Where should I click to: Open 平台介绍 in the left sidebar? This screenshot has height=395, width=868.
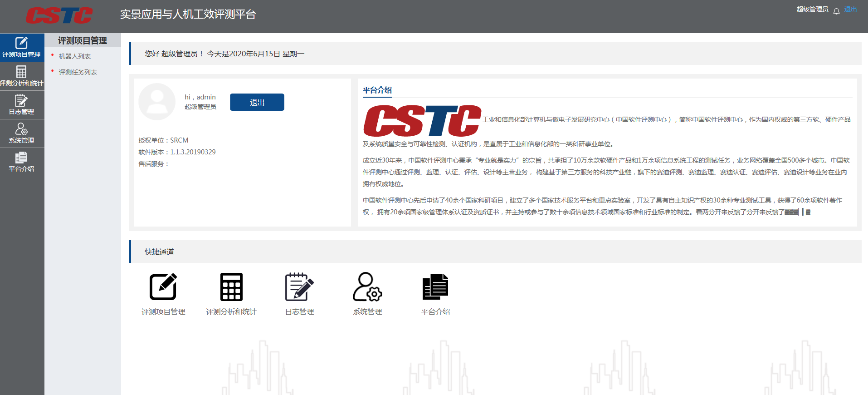tap(22, 162)
